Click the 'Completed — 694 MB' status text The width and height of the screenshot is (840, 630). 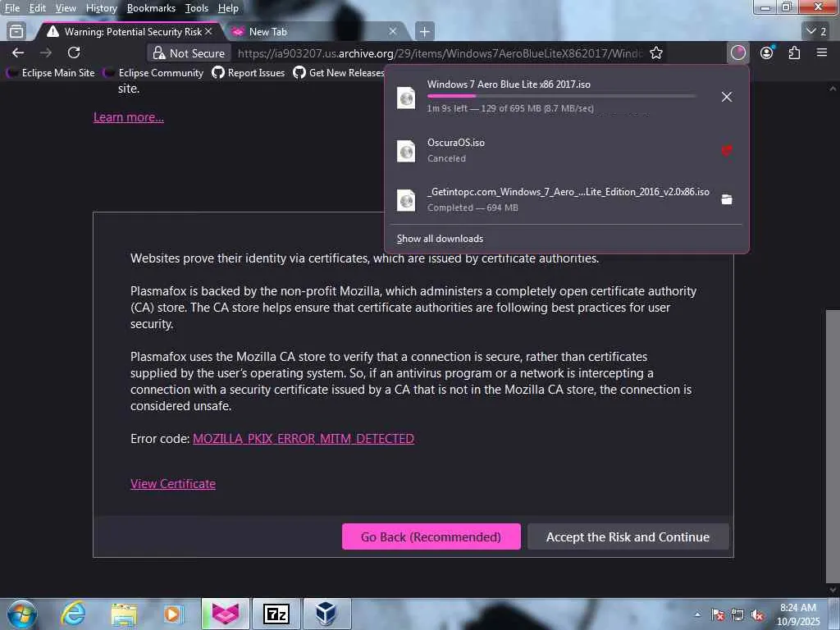(472, 208)
